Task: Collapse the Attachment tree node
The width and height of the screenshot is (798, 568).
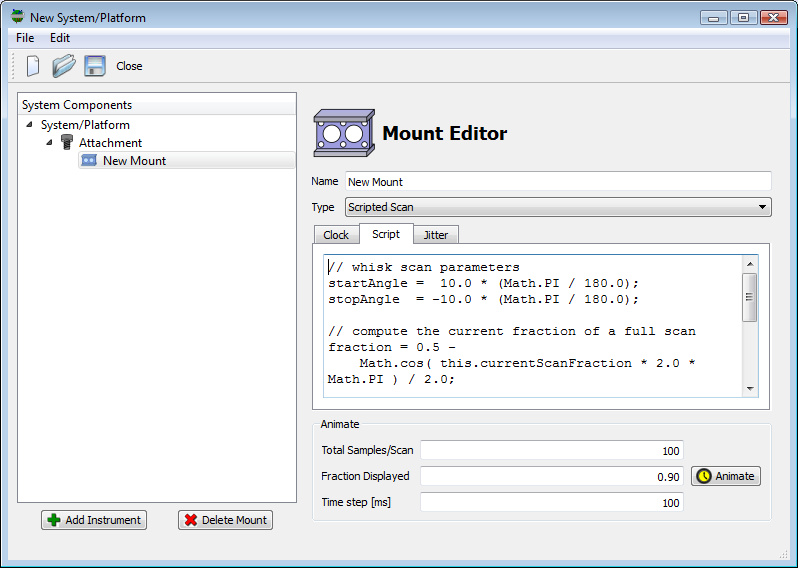Action: [x=49, y=143]
